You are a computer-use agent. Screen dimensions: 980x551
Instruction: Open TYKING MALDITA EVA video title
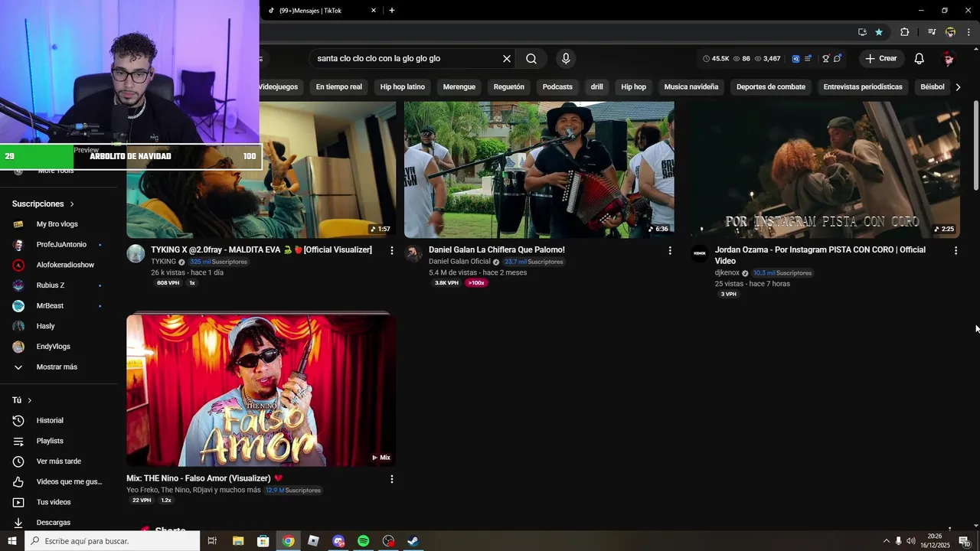pos(261,250)
